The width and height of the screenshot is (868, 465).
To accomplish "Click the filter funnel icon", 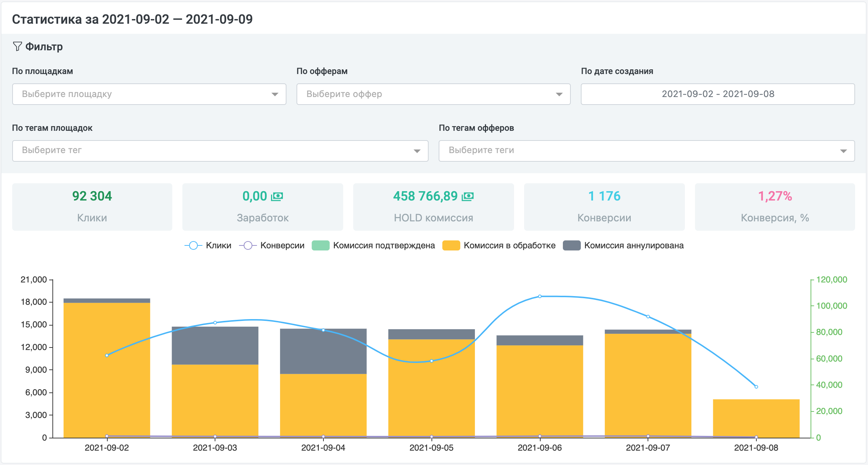I will click(17, 46).
